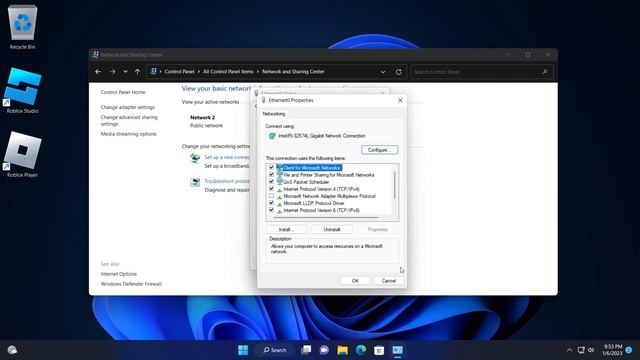Click the Install button
This screenshot has height=360, width=640.
[x=286, y=229]
